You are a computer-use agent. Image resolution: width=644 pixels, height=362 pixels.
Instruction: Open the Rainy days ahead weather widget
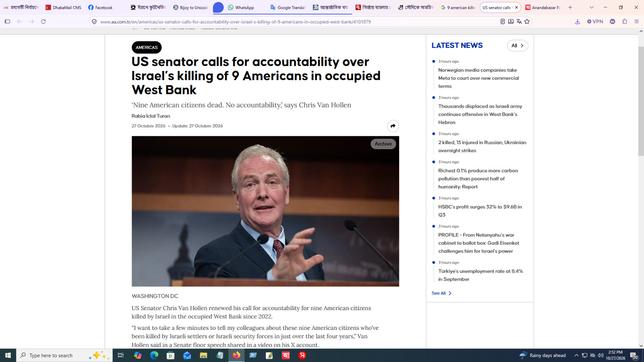coord(543,355)
